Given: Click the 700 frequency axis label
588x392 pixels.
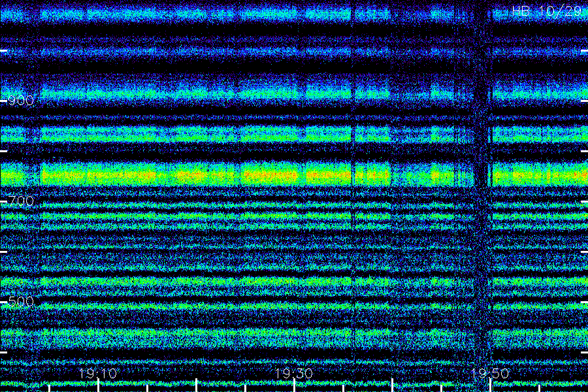Looking at the screenshot, I should [21, 201].
